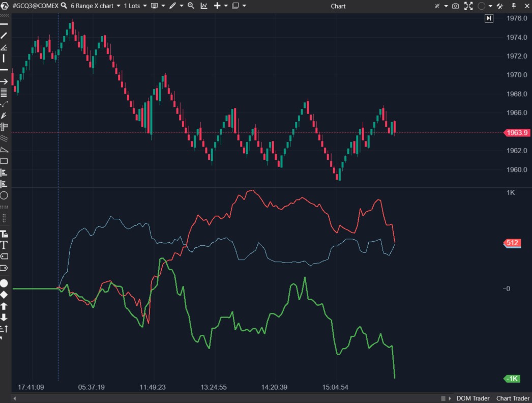Screen dimensions: 532x403
Task: Open chart settings with the wrench icon
Action: click(x=500, y=6)
